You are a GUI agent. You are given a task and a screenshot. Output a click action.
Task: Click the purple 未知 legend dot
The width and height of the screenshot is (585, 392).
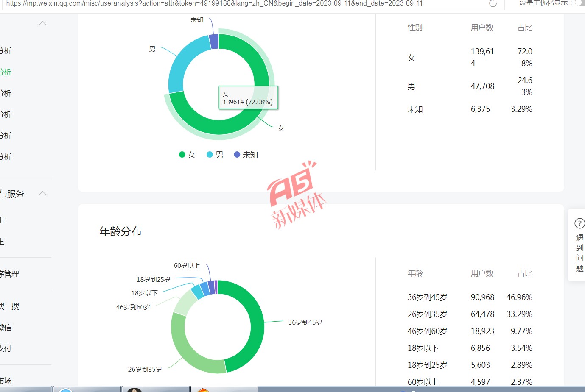237,155
